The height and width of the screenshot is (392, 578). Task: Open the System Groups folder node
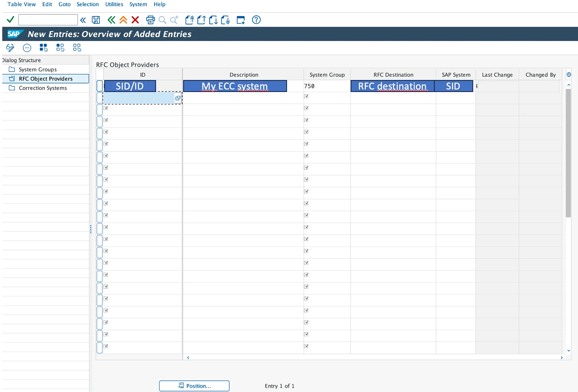click(38, 69)
